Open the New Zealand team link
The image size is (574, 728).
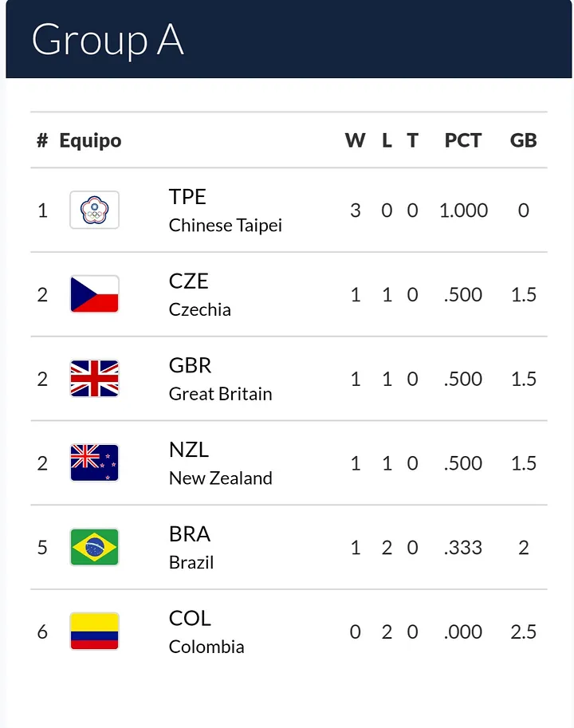pyautogui.click(x=220, y=478)
